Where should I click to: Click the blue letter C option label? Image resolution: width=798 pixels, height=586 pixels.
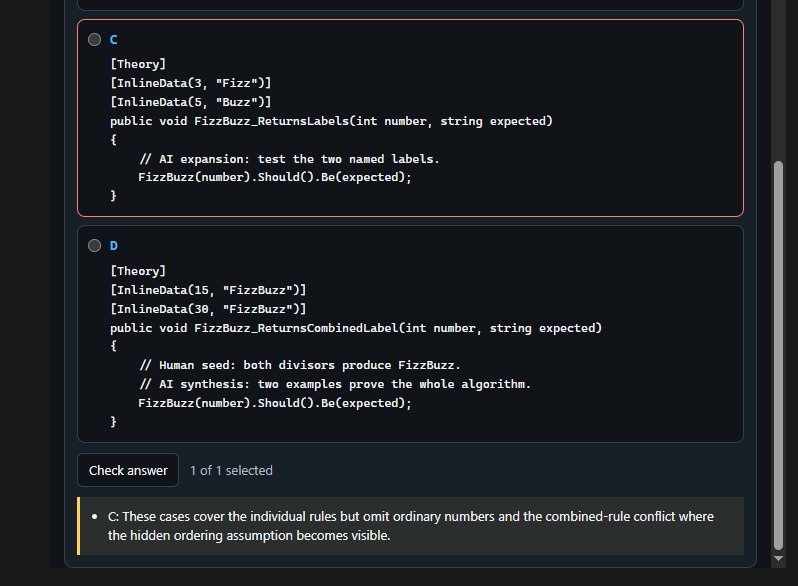(113, 40)
